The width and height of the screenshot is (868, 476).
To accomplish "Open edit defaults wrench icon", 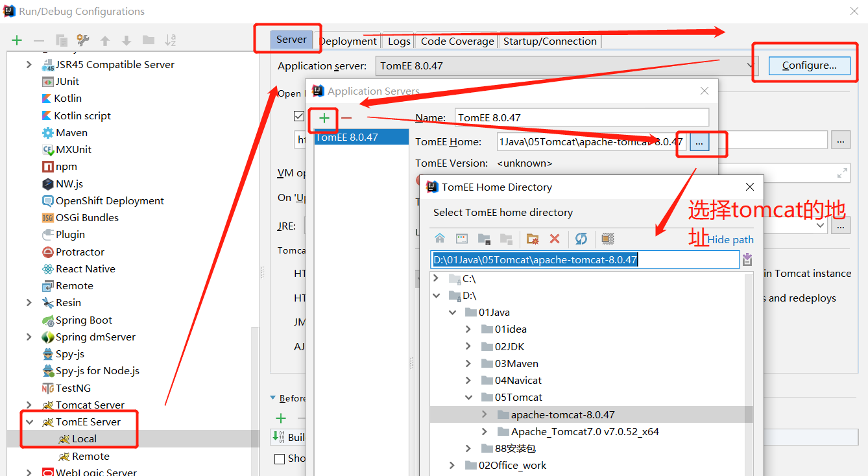I will click(x=83, y=40).
